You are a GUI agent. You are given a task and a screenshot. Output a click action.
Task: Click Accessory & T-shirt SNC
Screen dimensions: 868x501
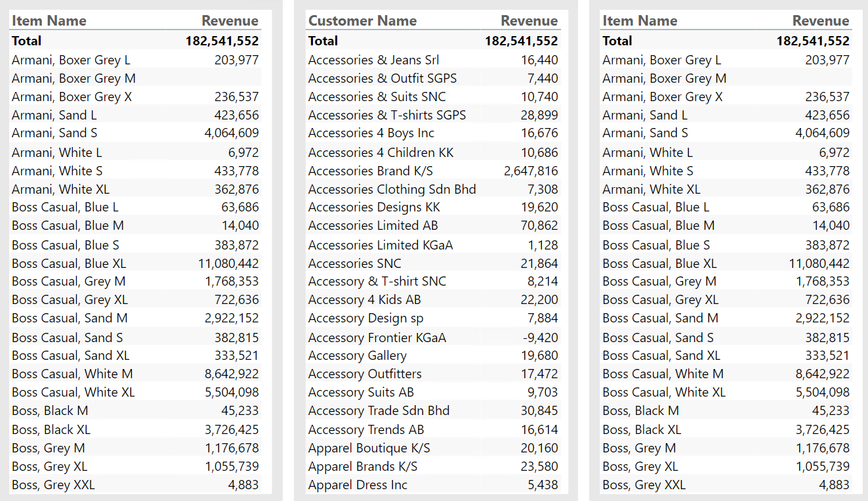377,281
